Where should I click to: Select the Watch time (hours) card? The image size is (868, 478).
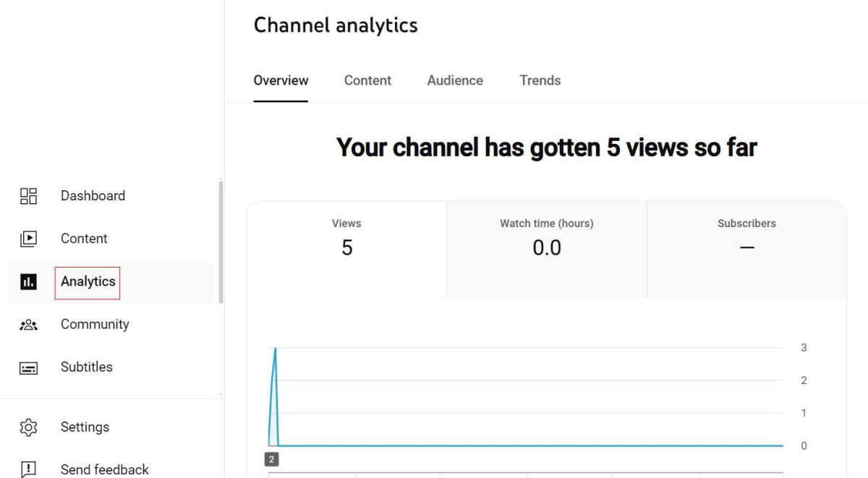pyautogui.click(x=547, y=249)
